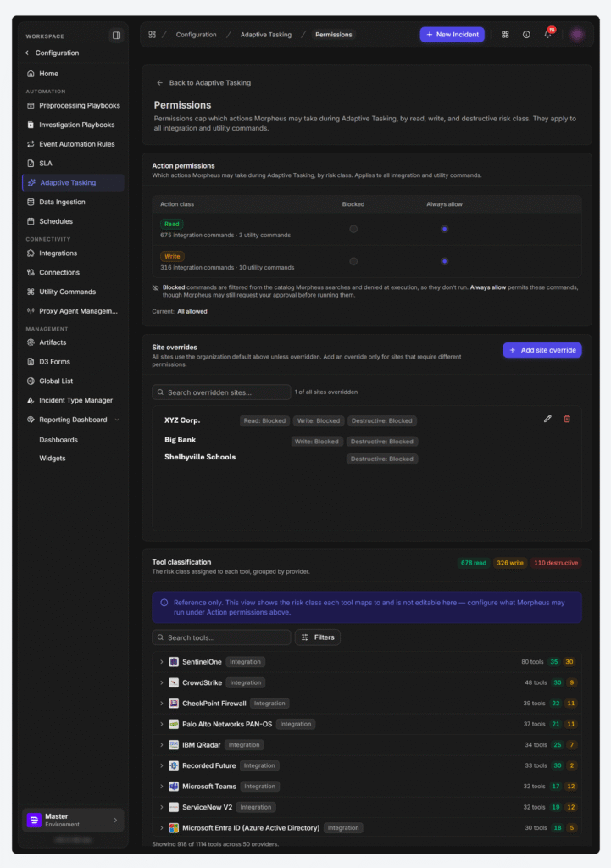Open Dashboards submenu item
The width and height of the screenshot is (611, 868).
(58, 440)
